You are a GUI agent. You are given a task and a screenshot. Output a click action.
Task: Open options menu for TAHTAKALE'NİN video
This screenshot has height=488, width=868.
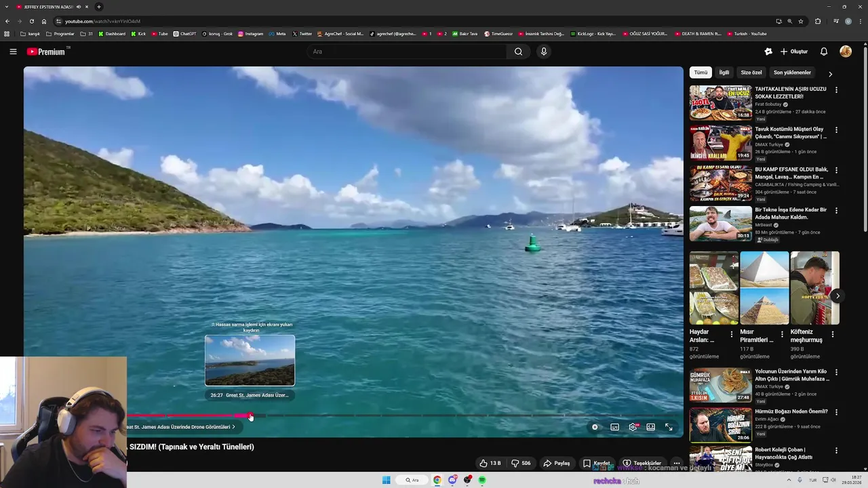point(836,89)
